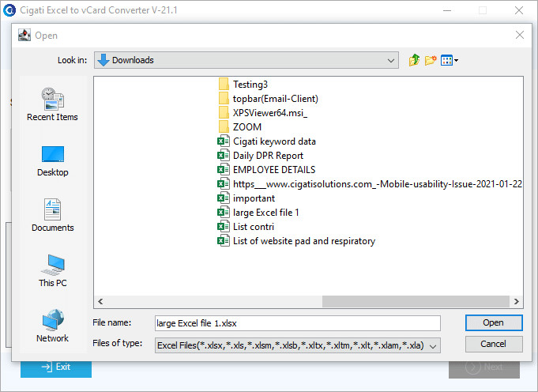Open the view menu icon
Screen dimensions: 538x392
(x=450, y=60)
